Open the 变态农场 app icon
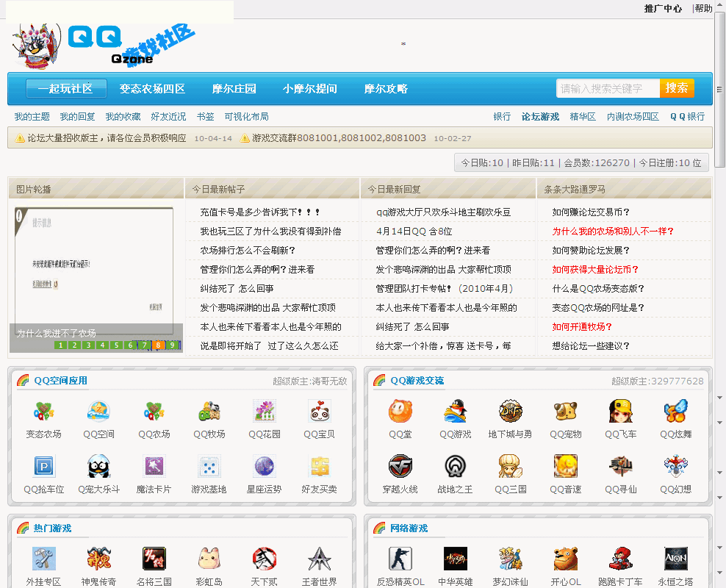726x588 pixels. click(x=43, y=411)
